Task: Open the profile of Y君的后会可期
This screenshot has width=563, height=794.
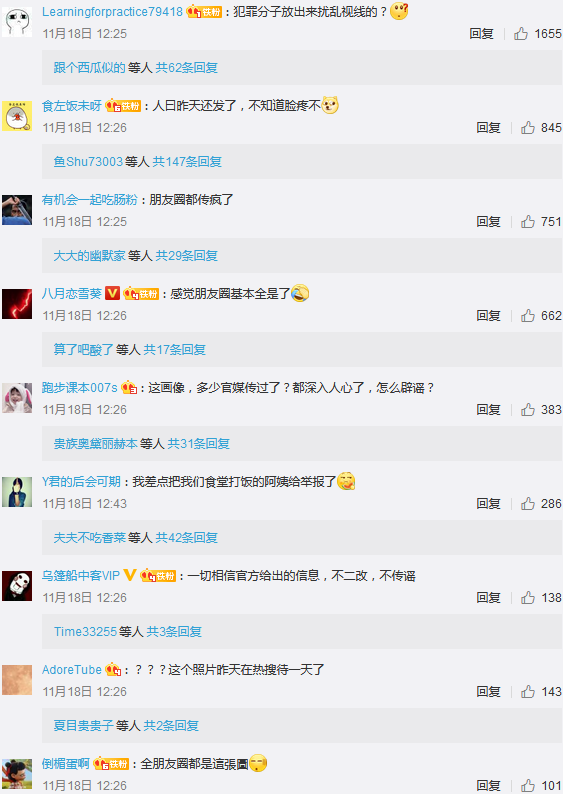Action: click(x=81, y=482)
